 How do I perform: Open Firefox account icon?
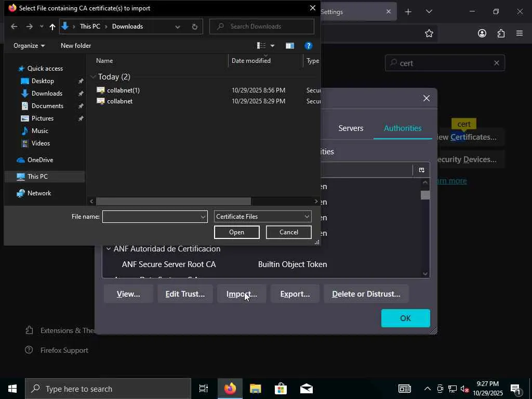coord(482,33)
